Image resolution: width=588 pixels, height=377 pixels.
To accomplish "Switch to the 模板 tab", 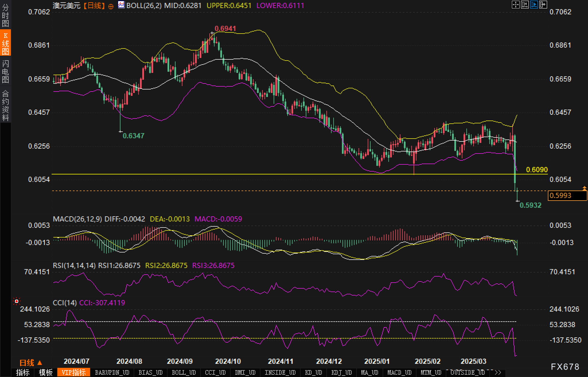I will click(x=46, y=372).
